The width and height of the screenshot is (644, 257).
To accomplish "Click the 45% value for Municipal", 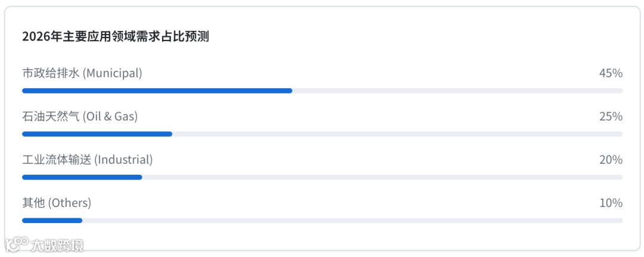I will [611, 73].
